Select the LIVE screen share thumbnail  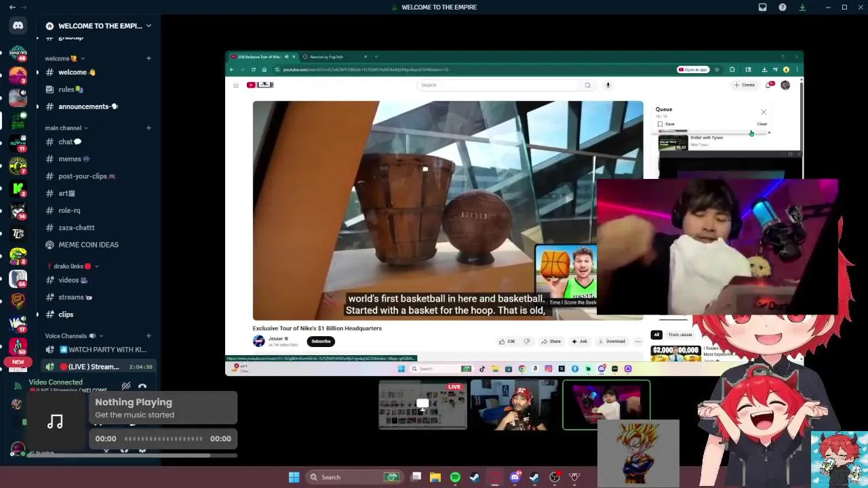[422, 405]
